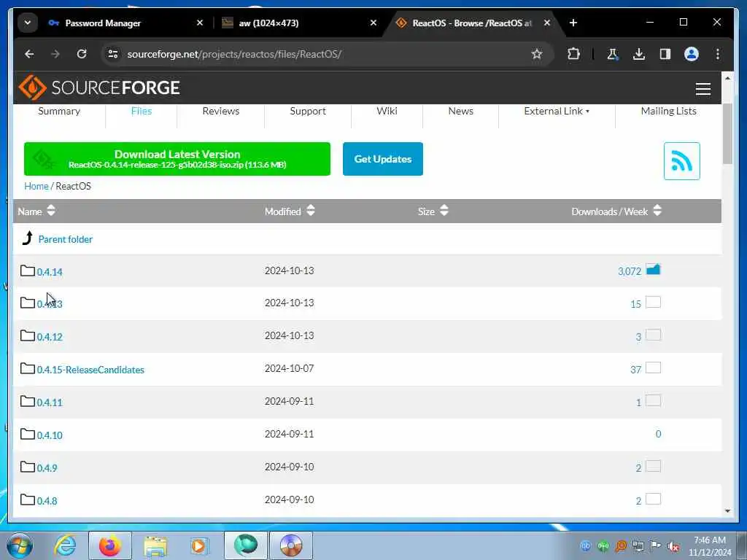Open the 0.4.9 folder link

[x=47, y=468]
